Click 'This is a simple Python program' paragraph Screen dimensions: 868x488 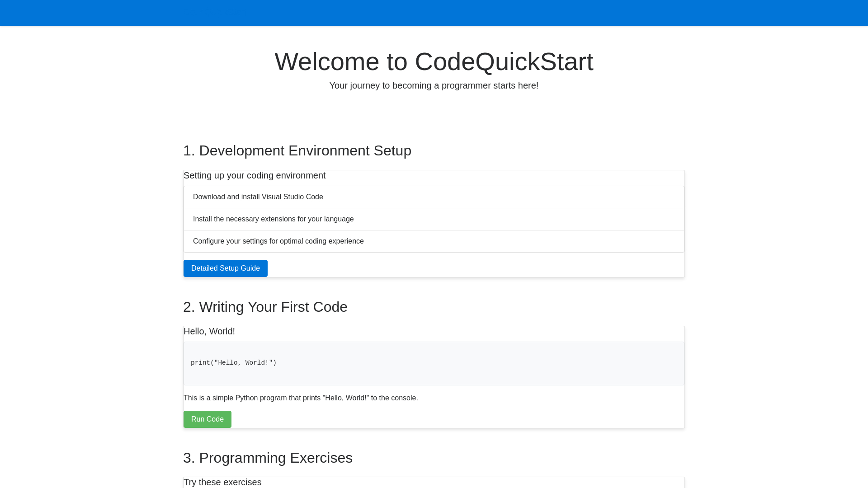click(300, 398)
